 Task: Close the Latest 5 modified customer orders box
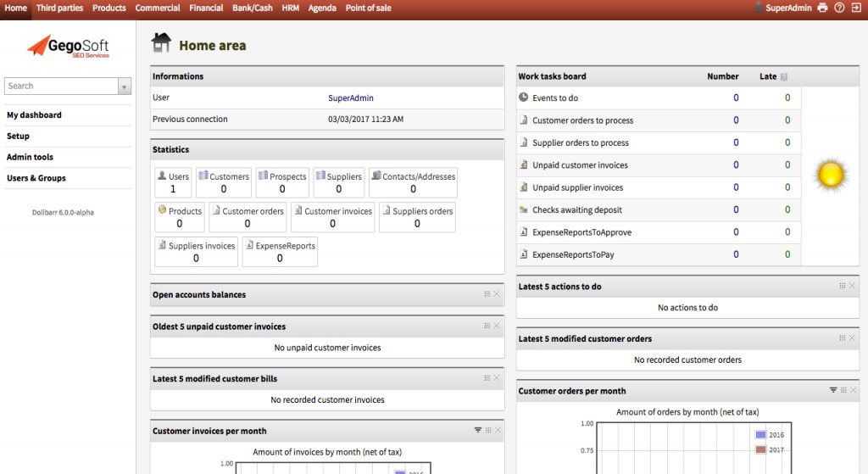tap(852, 337)
